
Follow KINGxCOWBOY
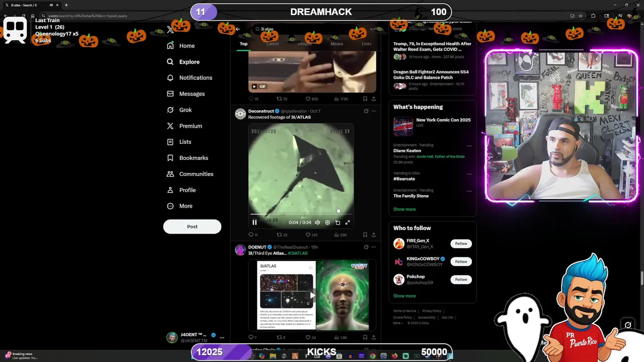tap(461, 261)
